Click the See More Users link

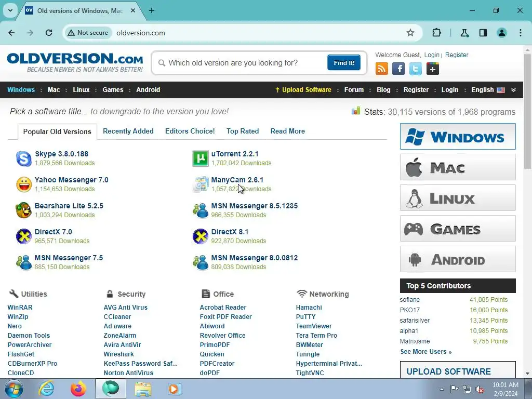[x=426, y=352]
